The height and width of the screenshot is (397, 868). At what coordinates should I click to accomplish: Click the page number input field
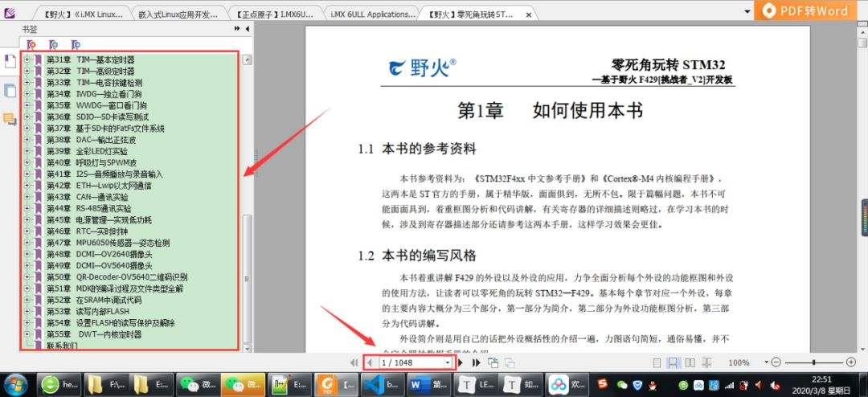click(411, 362)
